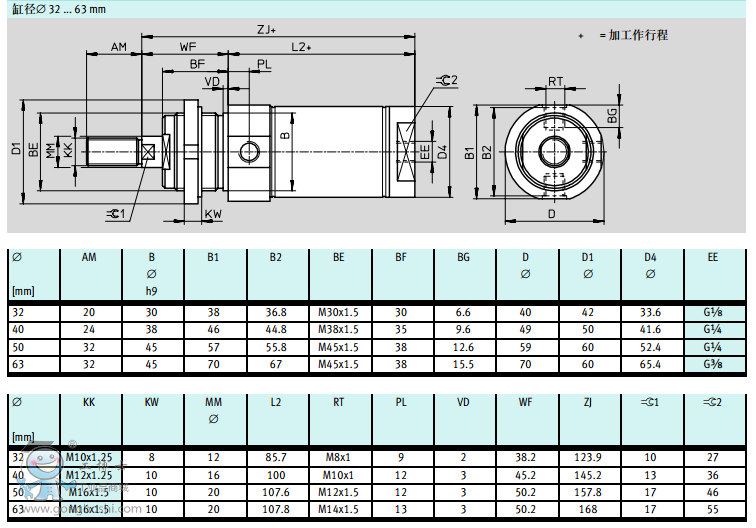Select the 65.4 value in the D4 column

650,363
